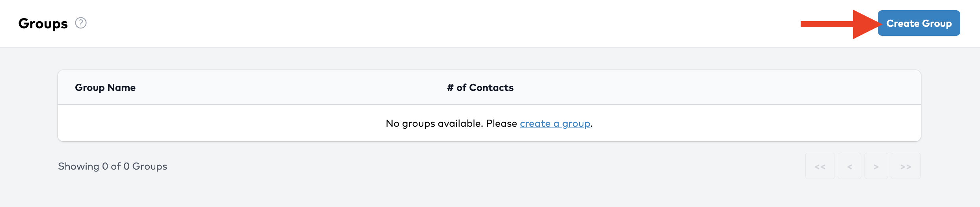The image size is (980, 207).
Task: Sort by the # of Contacts column header
Action: point(480,87)
